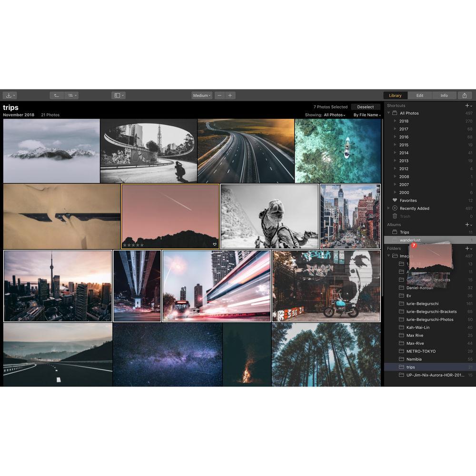Select Favorites in the Shortcuts list

pos(408,200)
